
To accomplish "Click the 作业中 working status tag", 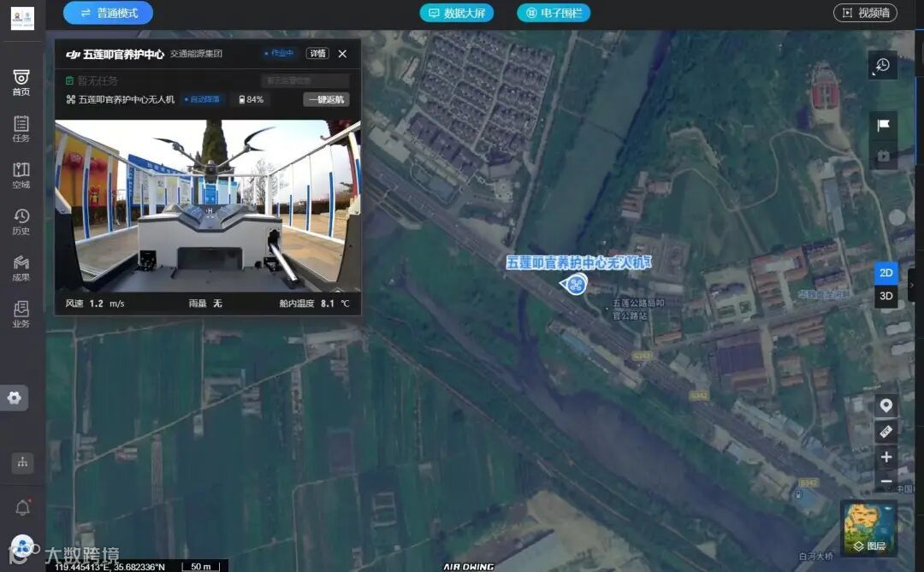I will pos(279,53).
